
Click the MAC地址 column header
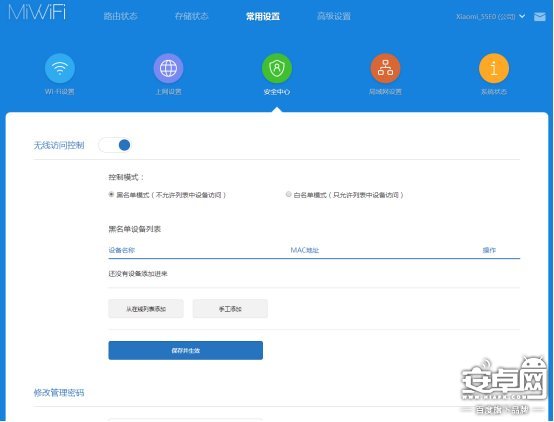(x=305, y=250)
